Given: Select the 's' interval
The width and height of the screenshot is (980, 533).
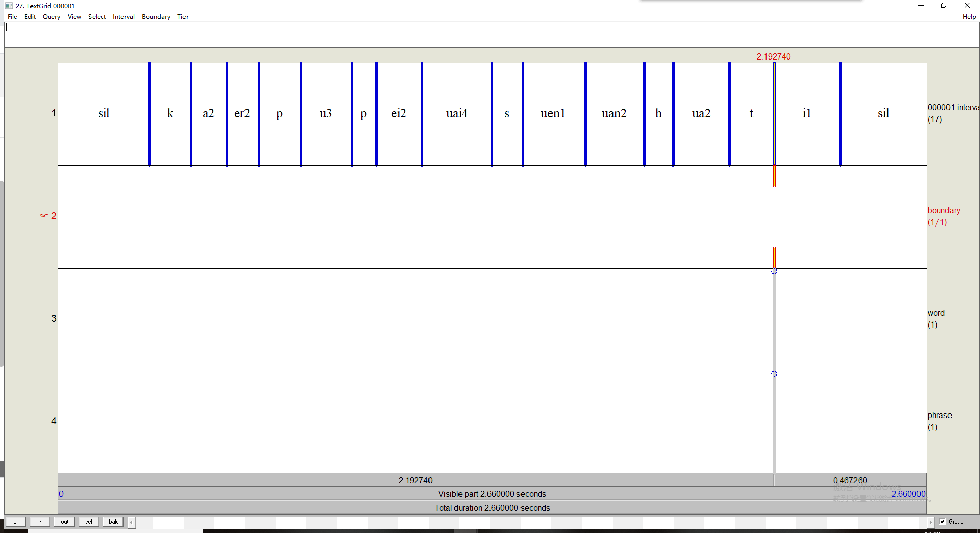Looking at the screenshot, I should point(507,114).
